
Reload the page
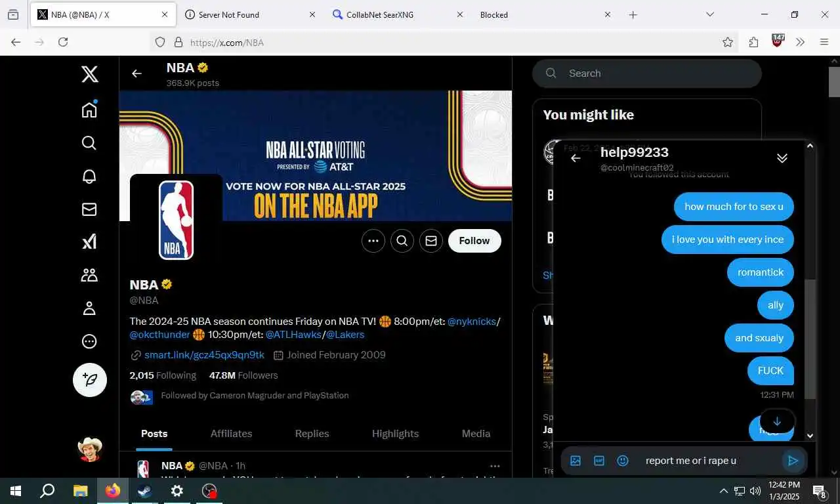point(63,42)
